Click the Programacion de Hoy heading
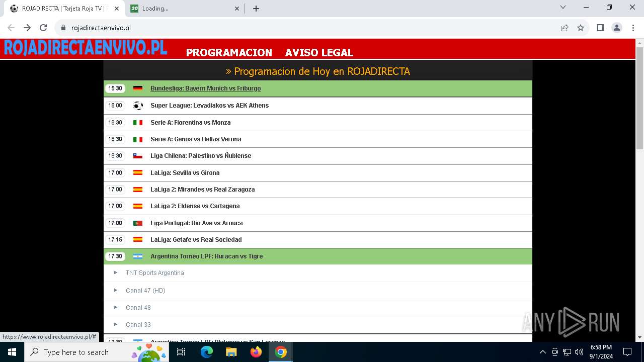Screen dimensions: 644x362 coord(318,71)
